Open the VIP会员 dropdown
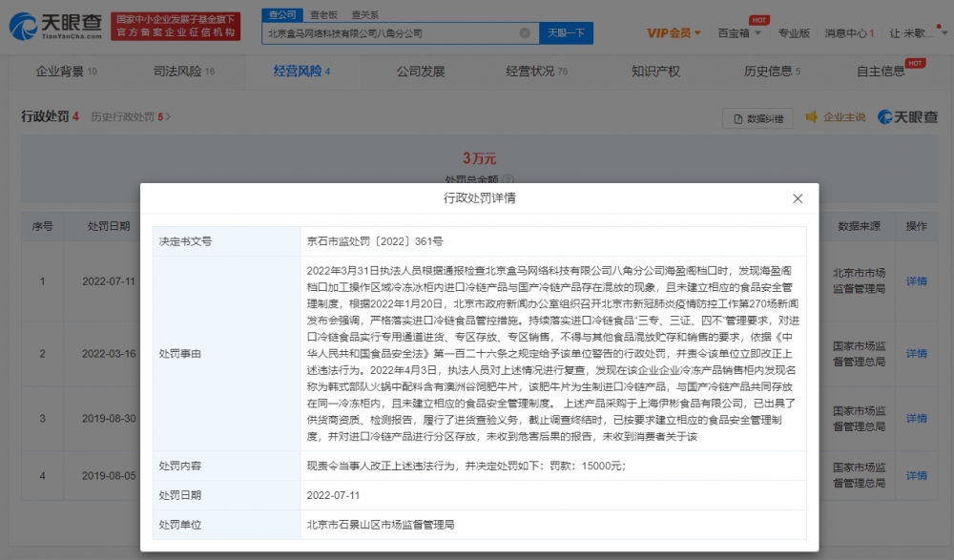This screenshot has height=560, width=954. [x=674, y=33]
